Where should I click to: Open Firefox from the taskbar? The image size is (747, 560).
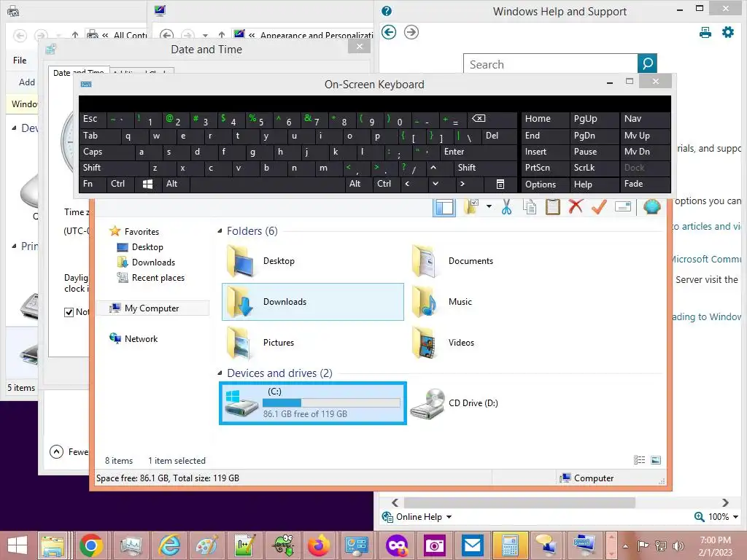click(319, 545)
